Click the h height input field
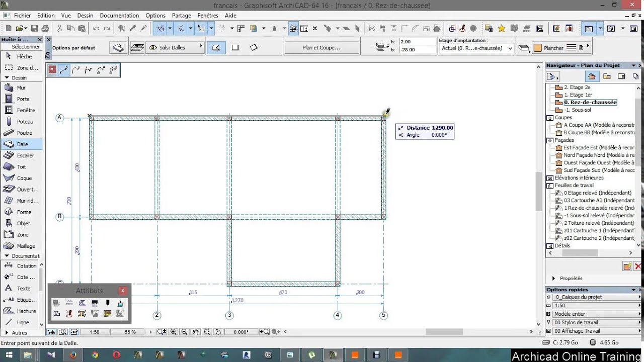The height and width of the screenshot is (362, 644). [x=418, y=42]
